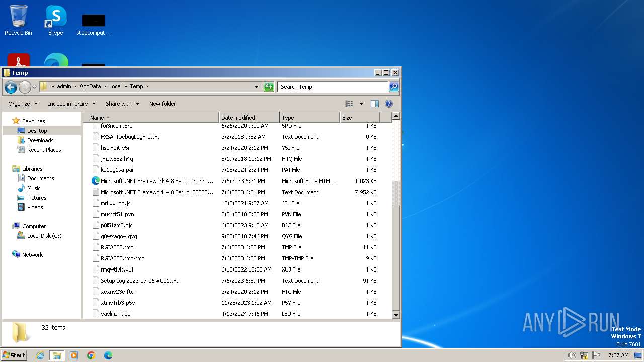Click the search magnifier icon
644x362 pixels.
(394, 87)
